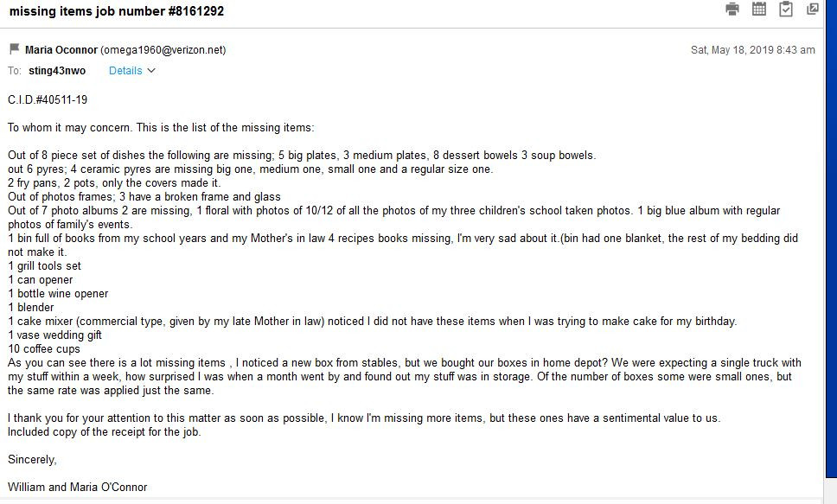Print this email message

coord(732,10)
